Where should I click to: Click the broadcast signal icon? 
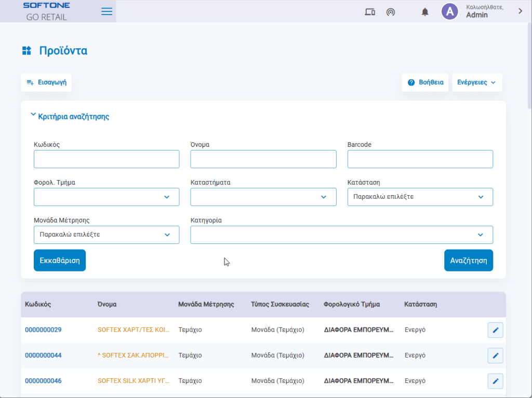(391, 11)
